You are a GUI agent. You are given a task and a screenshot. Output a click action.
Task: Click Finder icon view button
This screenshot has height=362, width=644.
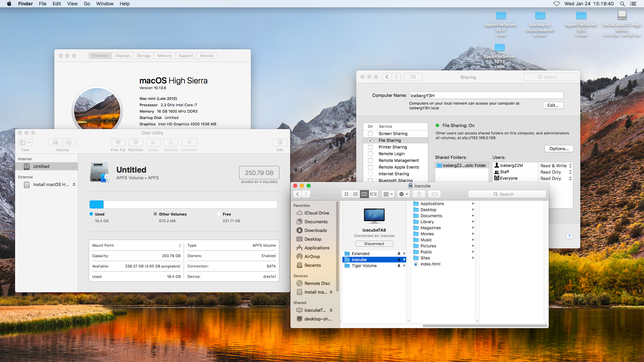[346, 194]
